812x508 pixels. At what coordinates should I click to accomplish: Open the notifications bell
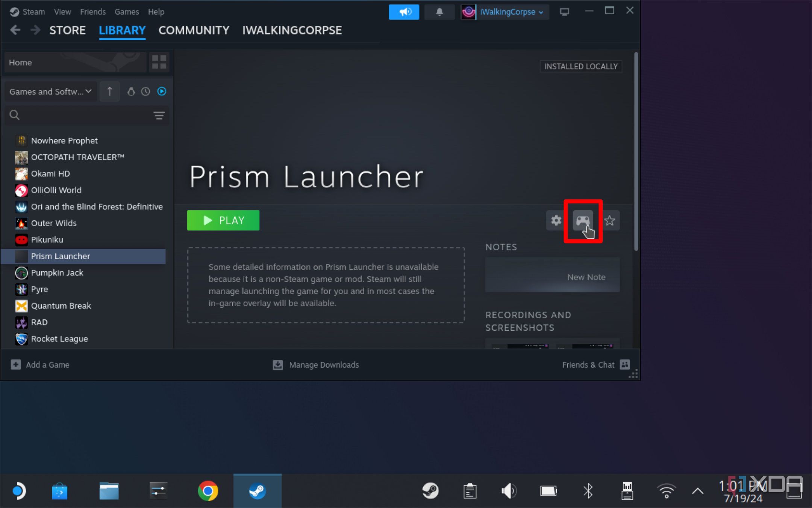(439, 12)
